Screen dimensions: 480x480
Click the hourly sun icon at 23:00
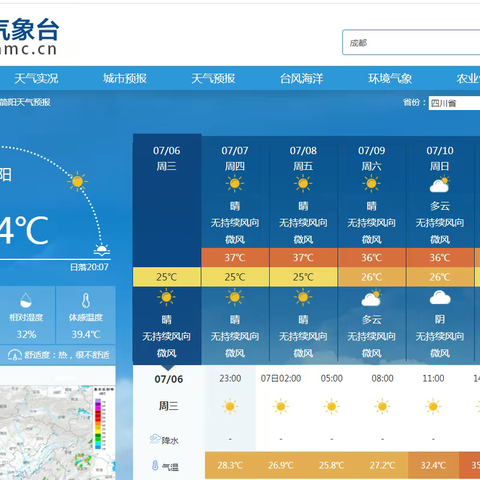click(x=230, y=407)
